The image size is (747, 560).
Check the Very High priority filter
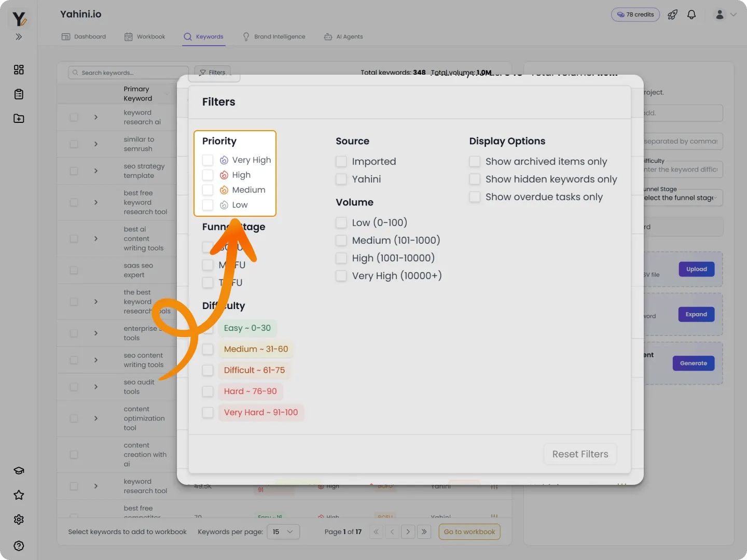[208, 160]
